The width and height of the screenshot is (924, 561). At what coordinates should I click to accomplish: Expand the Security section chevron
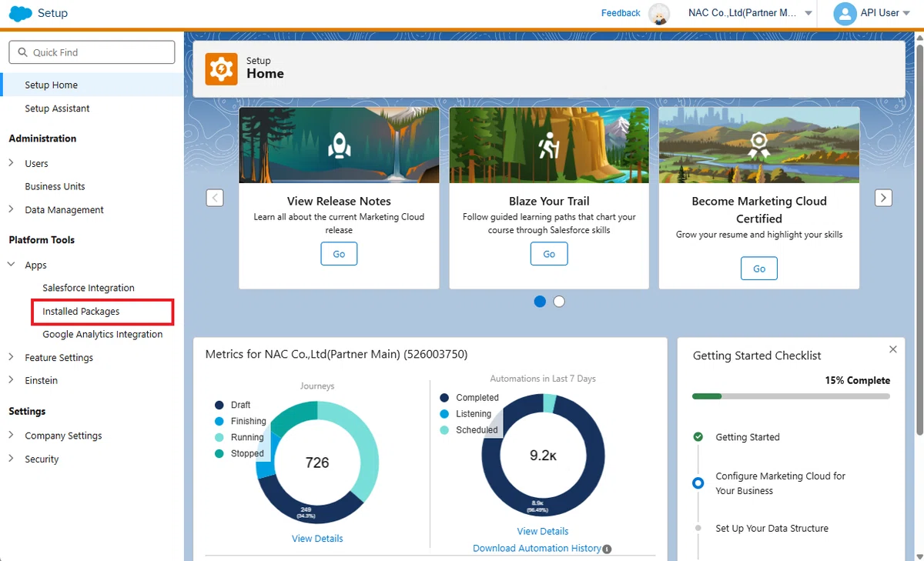click(12, 459)
